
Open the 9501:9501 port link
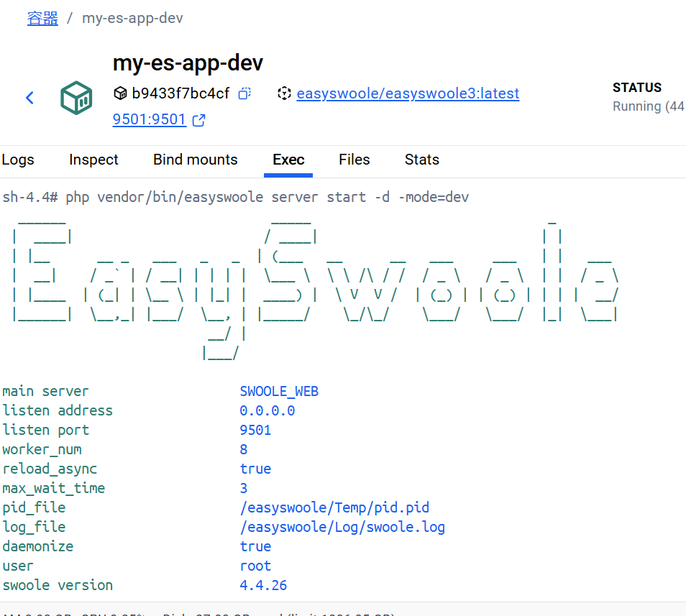(149, 119)
